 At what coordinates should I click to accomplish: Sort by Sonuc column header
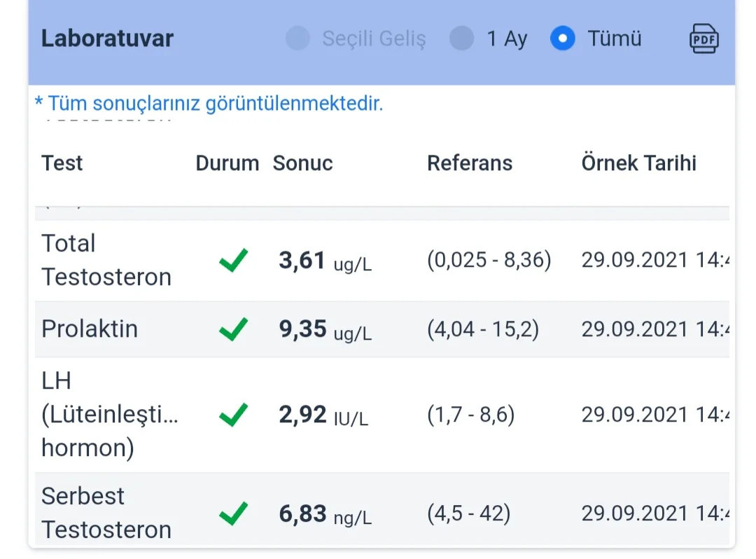(x=302, y=163)
